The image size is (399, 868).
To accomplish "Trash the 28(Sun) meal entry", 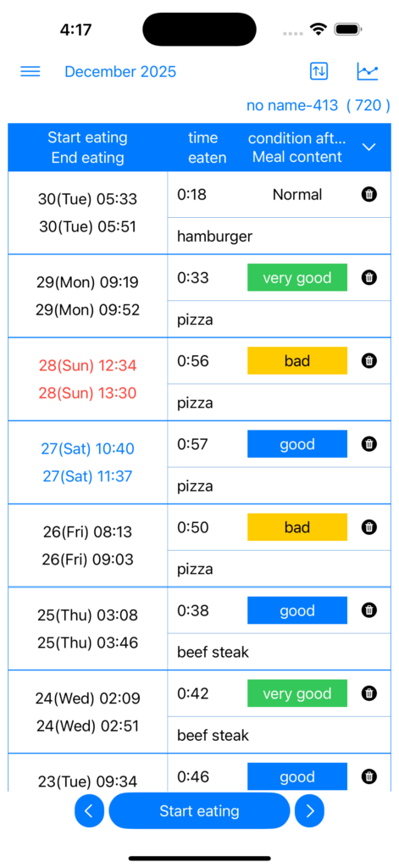I will (369, 361).
